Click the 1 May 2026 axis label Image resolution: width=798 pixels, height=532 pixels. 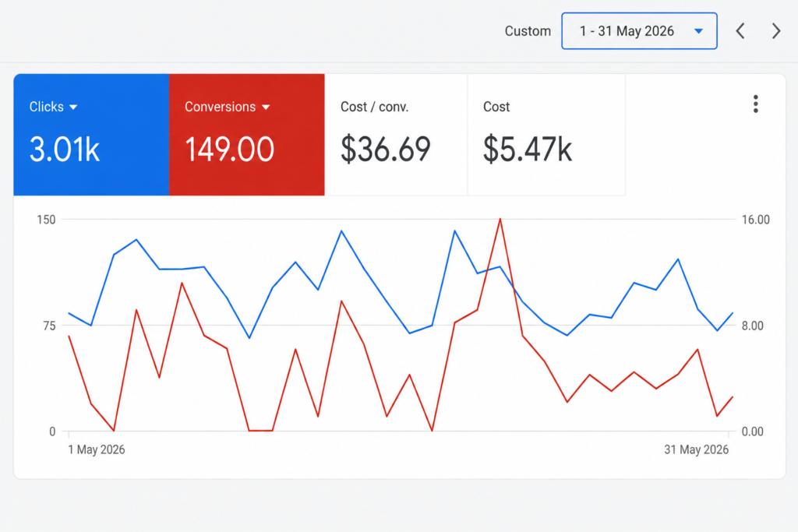[x=97, y=449]
